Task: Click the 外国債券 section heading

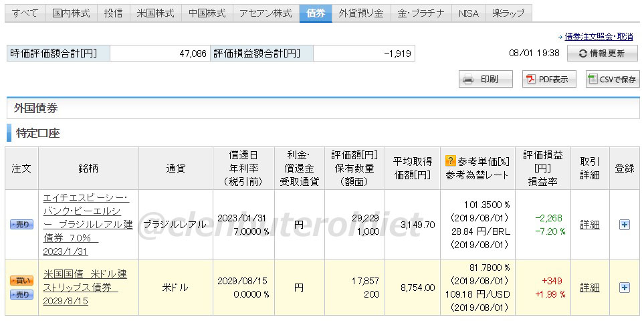Action: pos(35,108)
